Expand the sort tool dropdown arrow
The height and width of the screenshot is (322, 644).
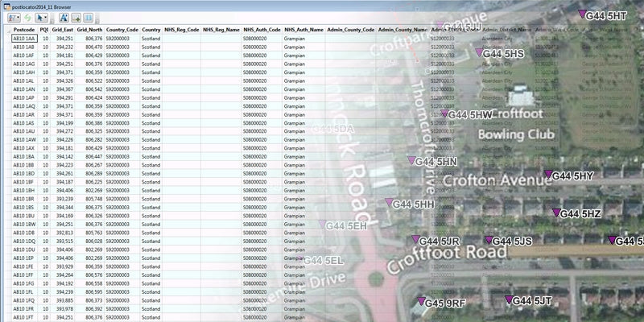[x=18, y=18]
